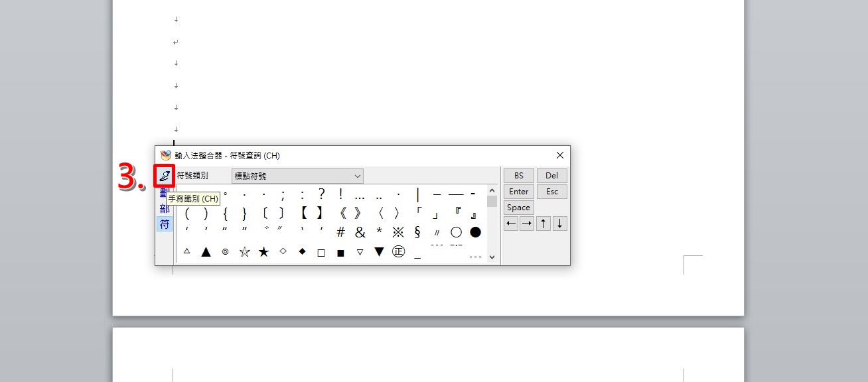This screenshot has height=382, width=868.
Task: Click the Esc button
Action: pyautogui.click(x=552, y=192)
